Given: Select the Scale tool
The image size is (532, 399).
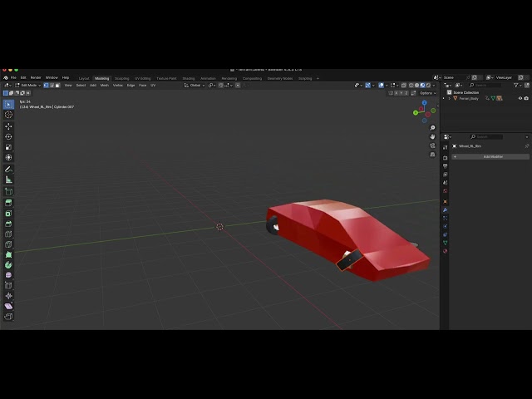Looking at the screenshot, I should click(8, 147).
